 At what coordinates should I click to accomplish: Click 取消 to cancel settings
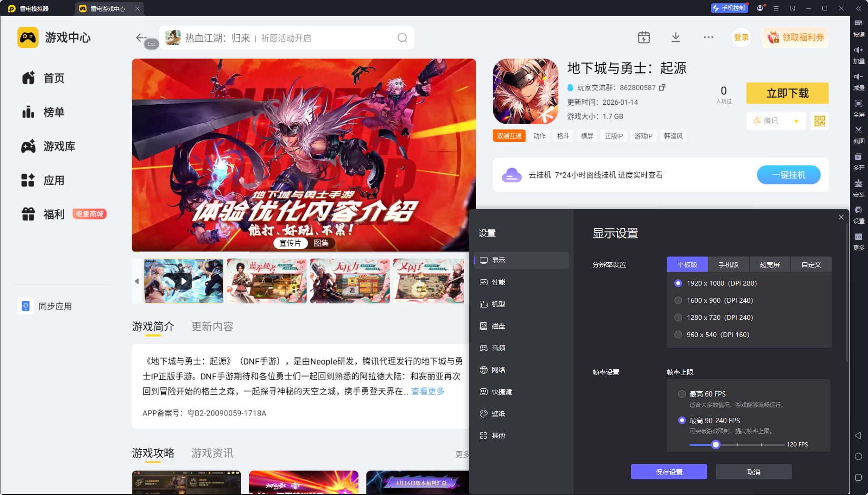754,472
